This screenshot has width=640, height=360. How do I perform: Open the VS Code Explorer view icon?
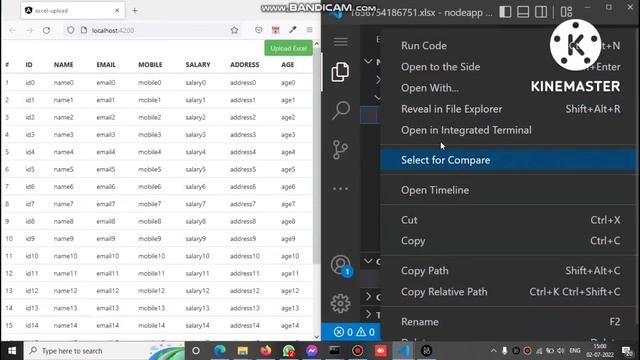(x=340, y=72)
